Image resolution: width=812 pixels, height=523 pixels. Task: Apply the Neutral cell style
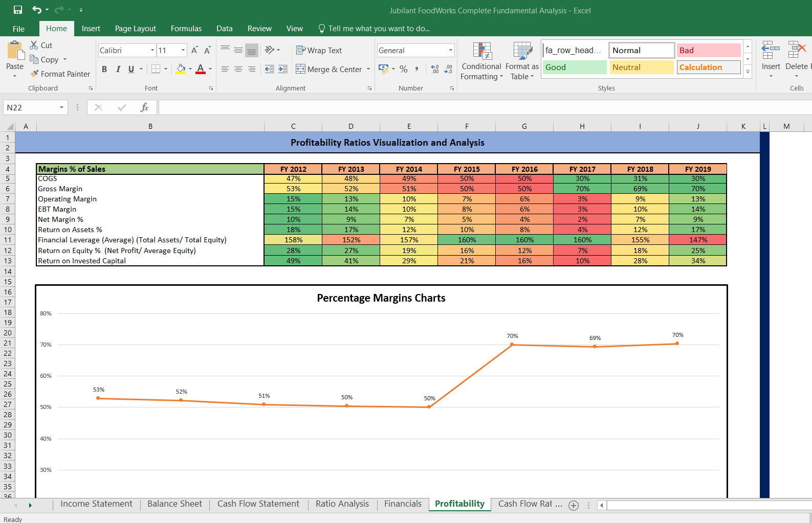(x=642, y=67)
